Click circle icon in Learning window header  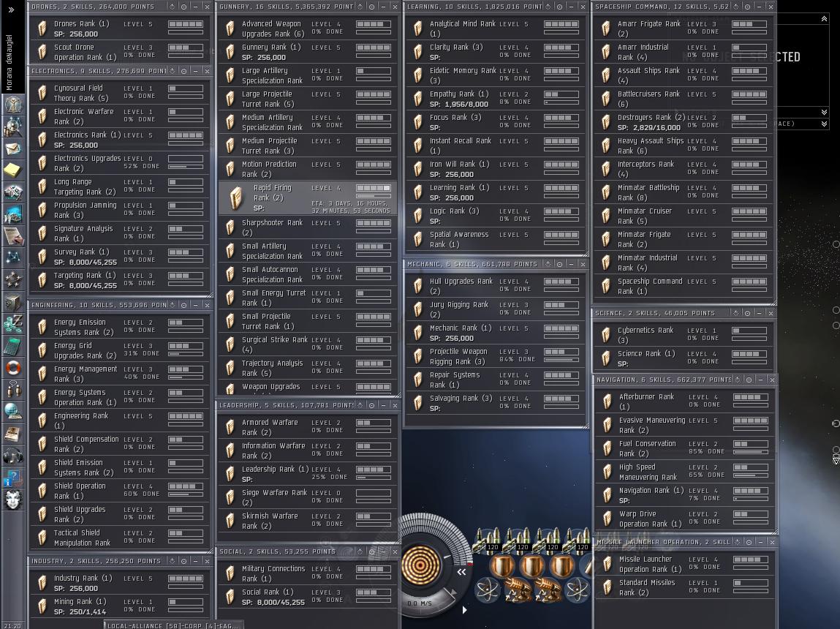tap(559, 7)
